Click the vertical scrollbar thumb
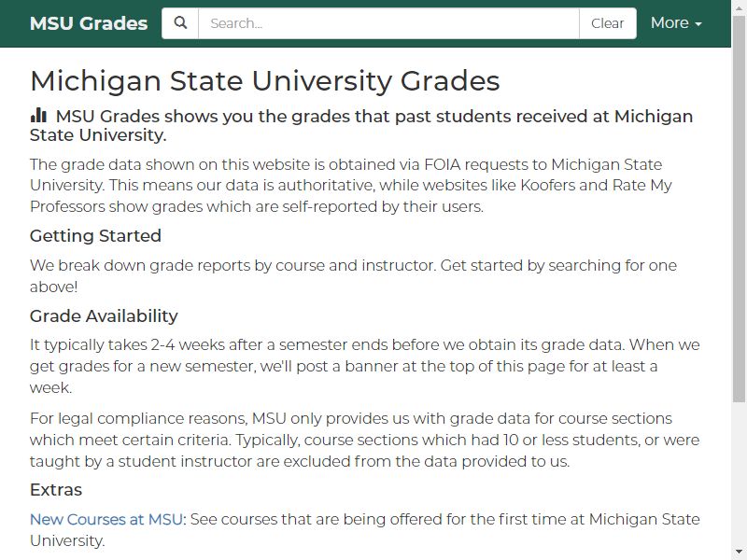The height and width of the screenshot is (560, 747). [x=739, y=209]
